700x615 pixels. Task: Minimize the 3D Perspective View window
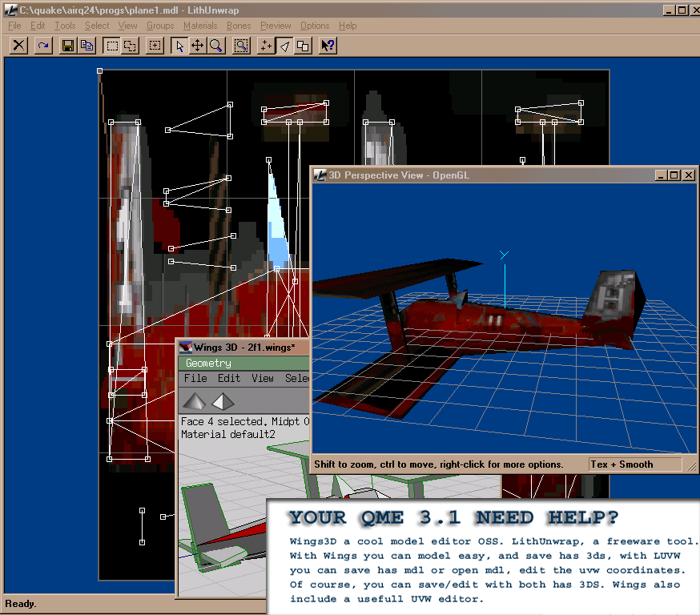pos(662,175)
